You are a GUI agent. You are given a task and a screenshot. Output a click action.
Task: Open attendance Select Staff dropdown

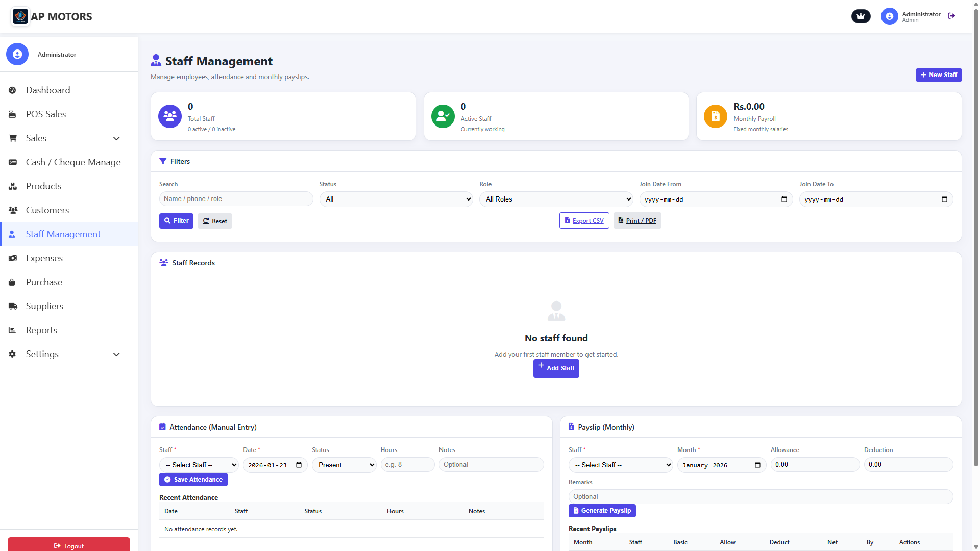click(x=199, y=465)
